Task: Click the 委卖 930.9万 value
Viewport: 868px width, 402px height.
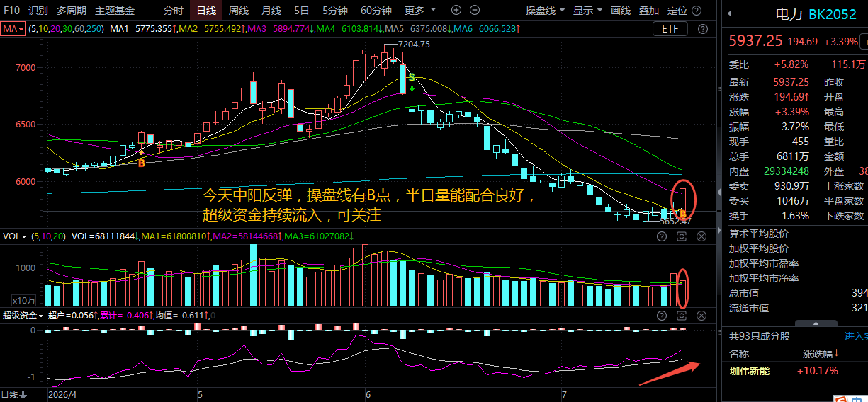Action: click(x=791, y=186)
